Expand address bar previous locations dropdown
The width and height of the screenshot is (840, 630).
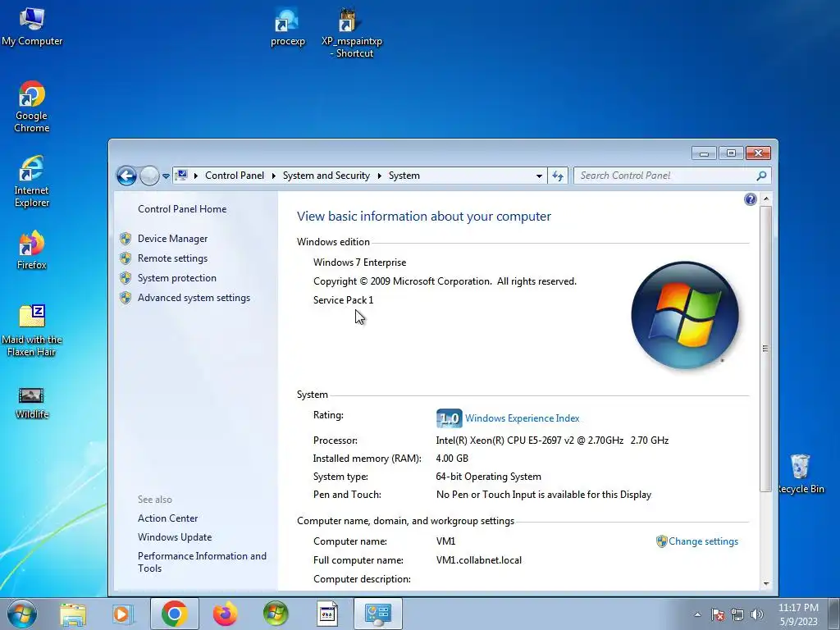[x=539, y=176]
